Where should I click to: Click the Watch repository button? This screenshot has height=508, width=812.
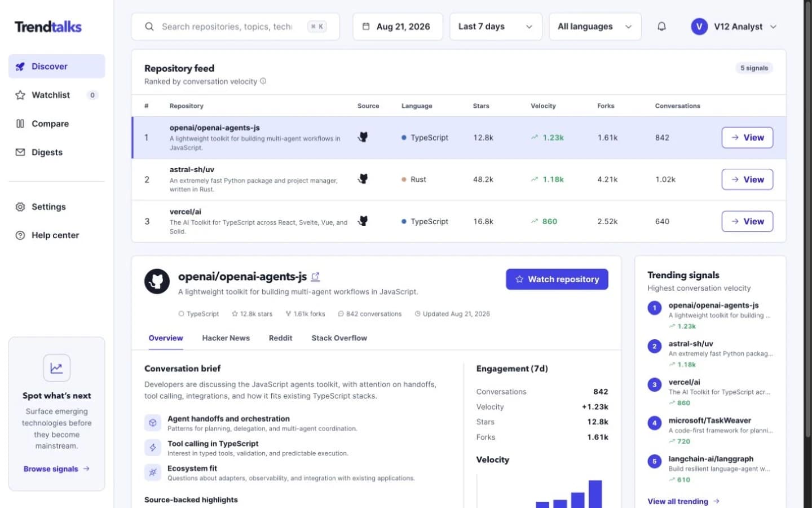click(557, 279)
